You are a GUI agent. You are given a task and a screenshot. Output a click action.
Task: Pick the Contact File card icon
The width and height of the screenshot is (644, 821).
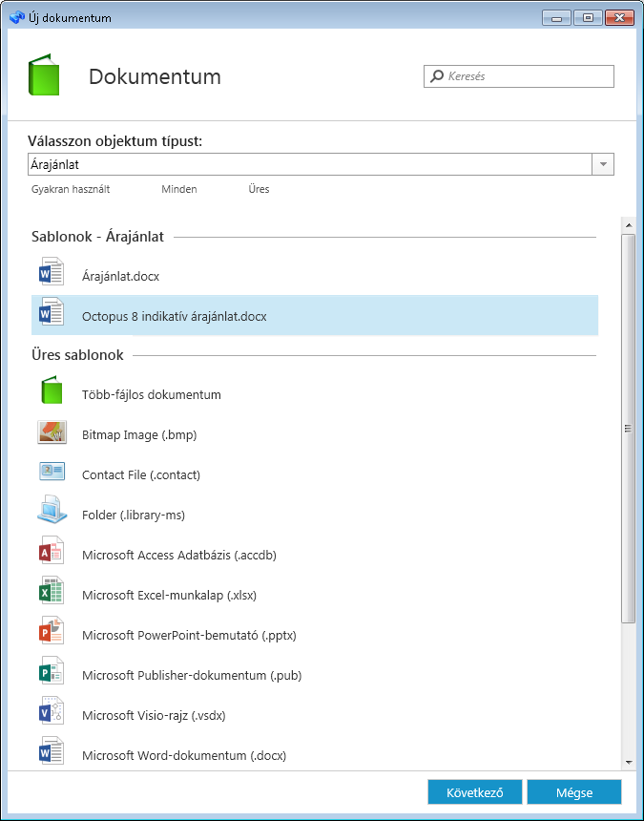[x=52, y=472]
